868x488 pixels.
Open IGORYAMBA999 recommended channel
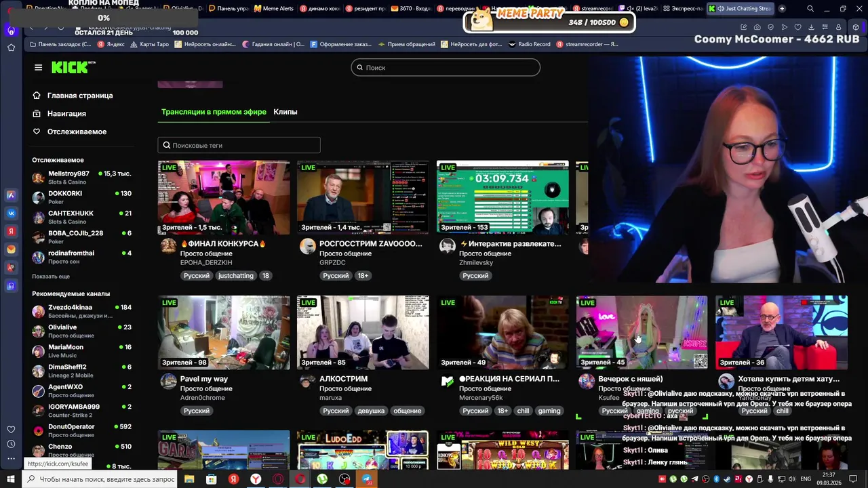81,410
